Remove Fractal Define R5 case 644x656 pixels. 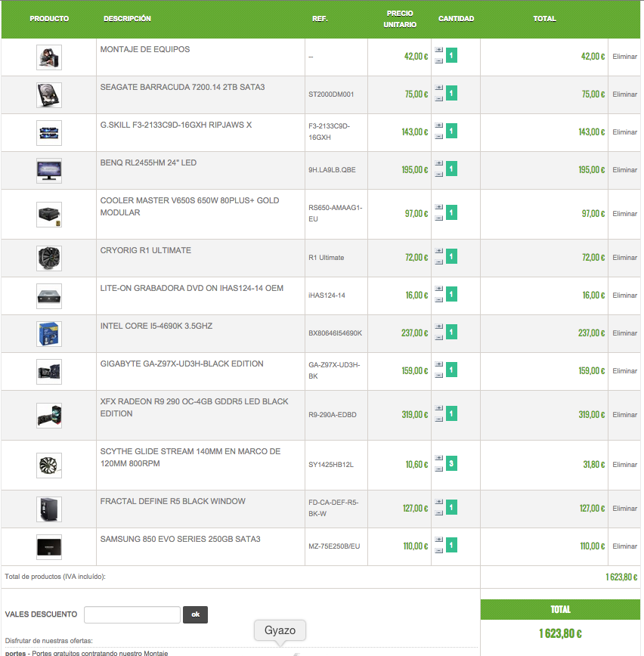click(x=625, y=509)
